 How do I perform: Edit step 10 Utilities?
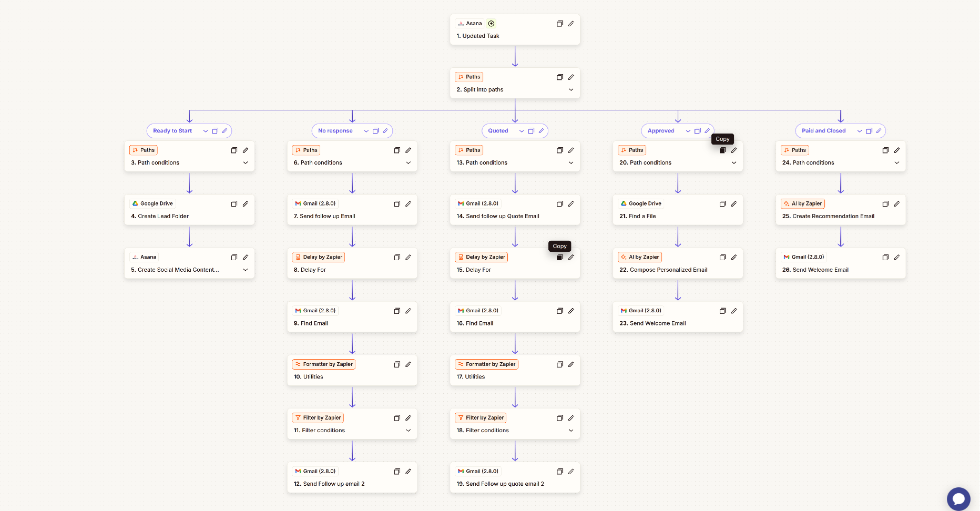click(409, 364)
